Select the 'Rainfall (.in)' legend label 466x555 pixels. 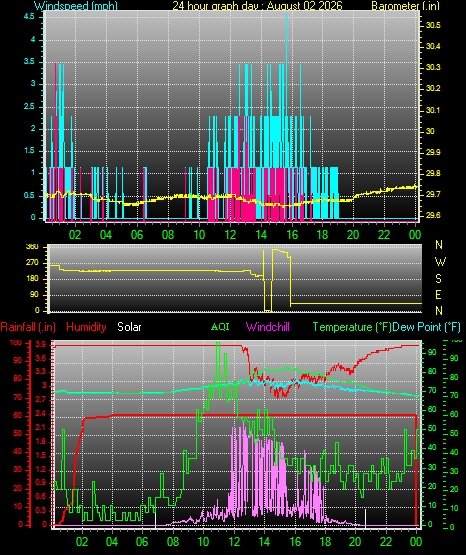[x=28, y=327]
